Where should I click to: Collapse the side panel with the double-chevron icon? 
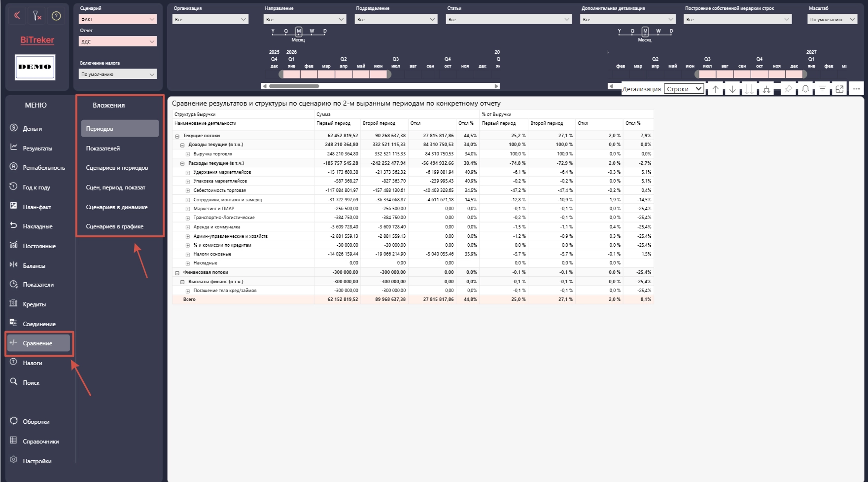(x=17, y=16)
